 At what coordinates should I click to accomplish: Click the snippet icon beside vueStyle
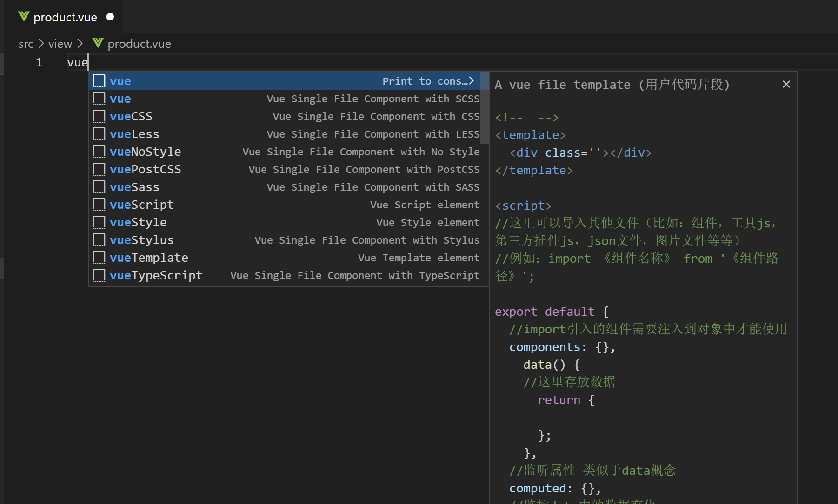coord(99,222)
